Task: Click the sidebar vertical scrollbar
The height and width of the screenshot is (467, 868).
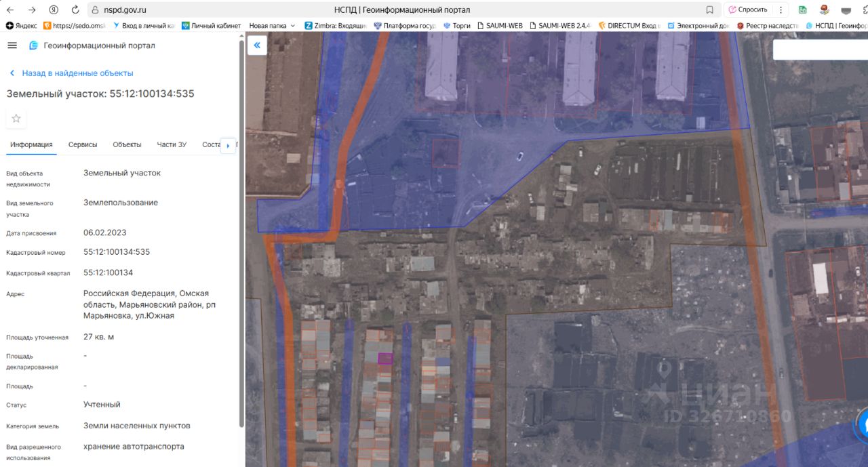Action: pyautogui.click(x=241, y=234)
